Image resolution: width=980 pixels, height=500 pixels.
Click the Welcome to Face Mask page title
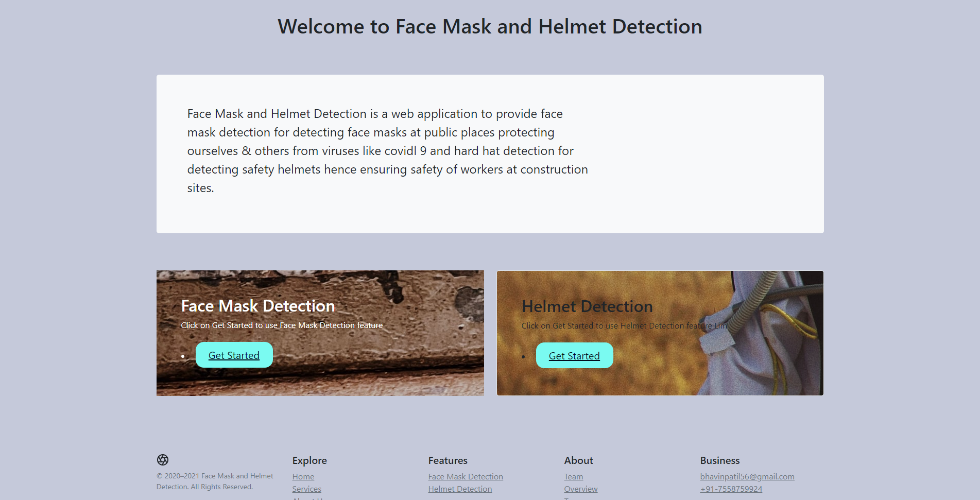coord(490,27)
